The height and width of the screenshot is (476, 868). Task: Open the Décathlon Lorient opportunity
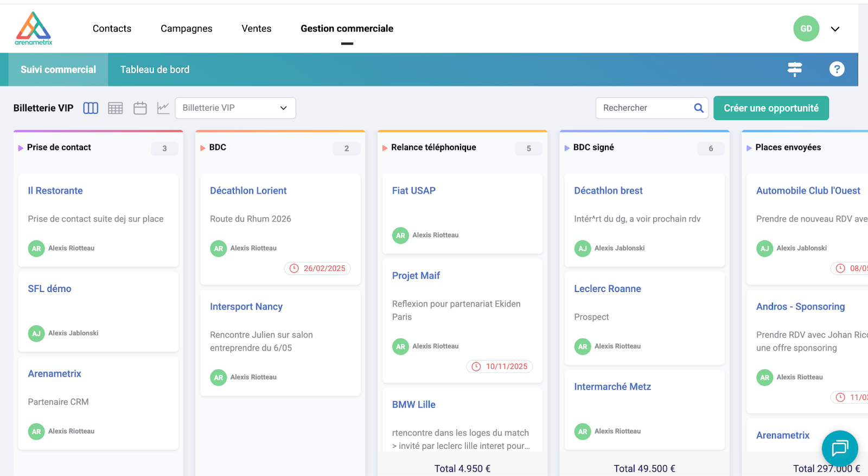[248, 191]
